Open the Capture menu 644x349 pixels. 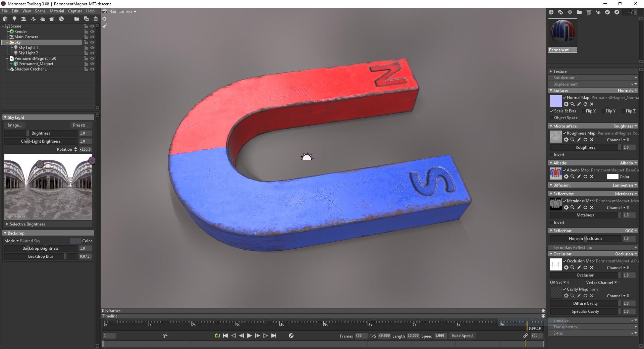click(75, 11)
